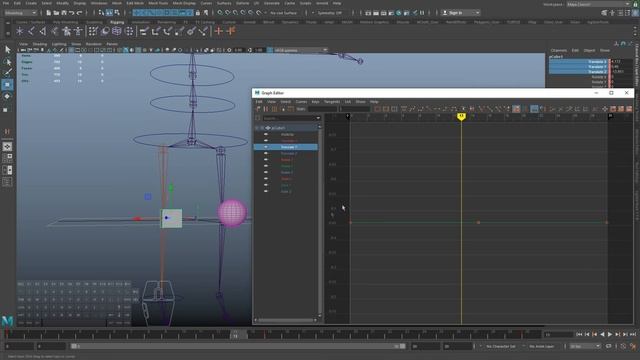Select the arrow Select tool in the toolbox
Viewport: 640px width, 360px height.
7,50
